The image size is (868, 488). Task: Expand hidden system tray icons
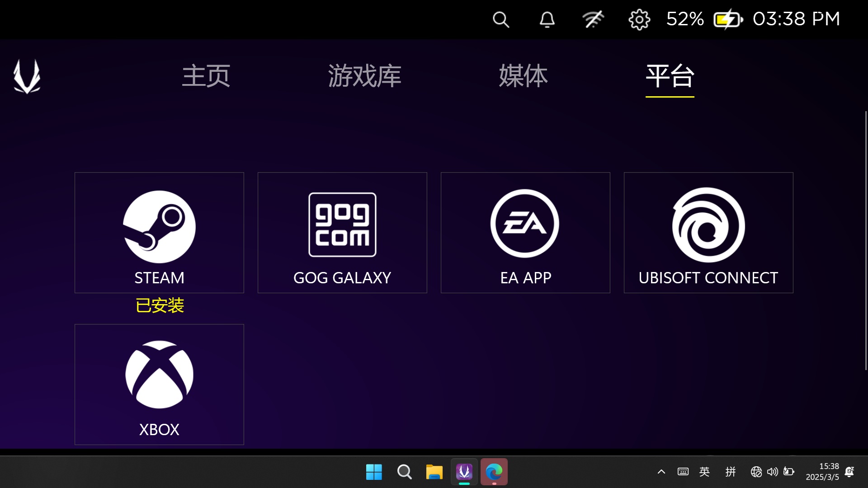pos(661,472)
